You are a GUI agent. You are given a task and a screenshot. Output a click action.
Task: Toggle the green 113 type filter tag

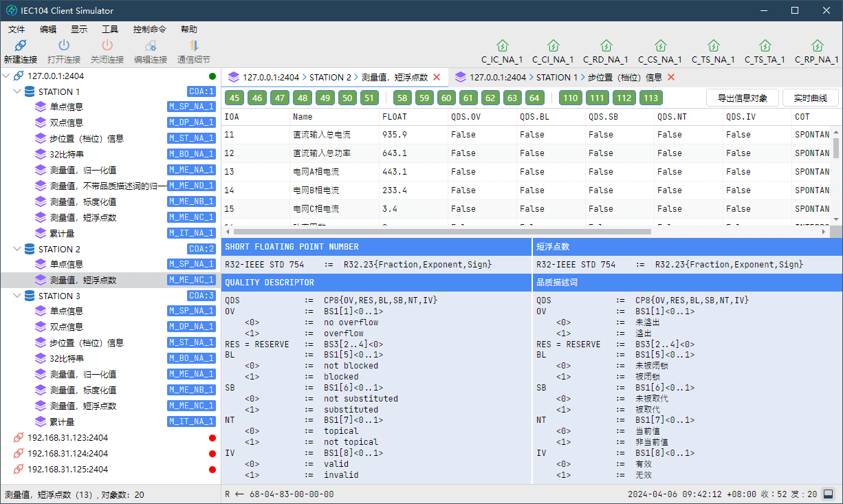pos(650,98)
